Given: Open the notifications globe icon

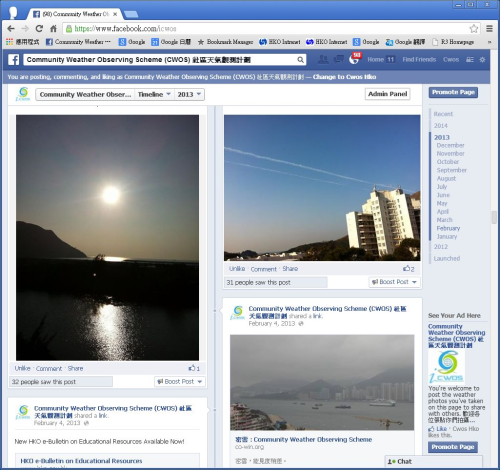Looking at the screenshot, I should 354,60.
